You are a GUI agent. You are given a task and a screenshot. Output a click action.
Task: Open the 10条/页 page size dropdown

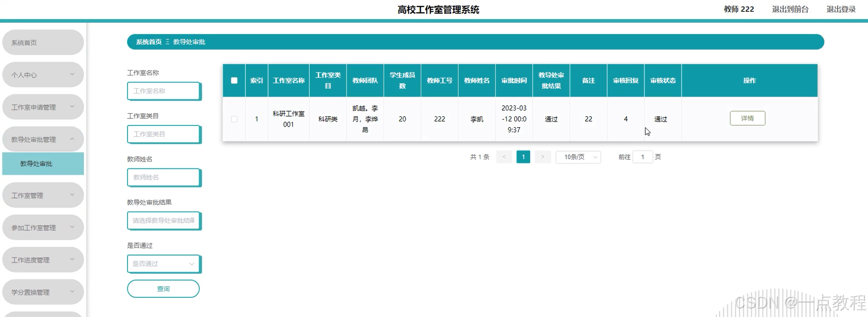pos(578,157)
